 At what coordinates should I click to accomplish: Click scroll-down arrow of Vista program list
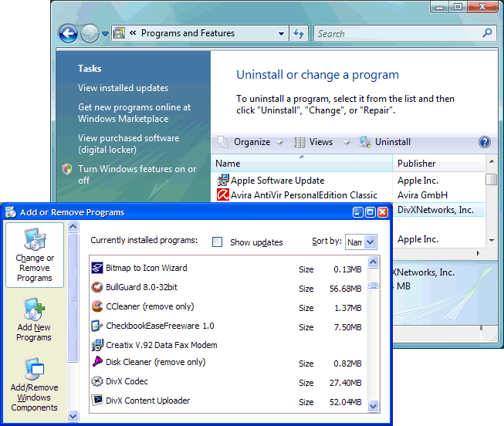492,241
